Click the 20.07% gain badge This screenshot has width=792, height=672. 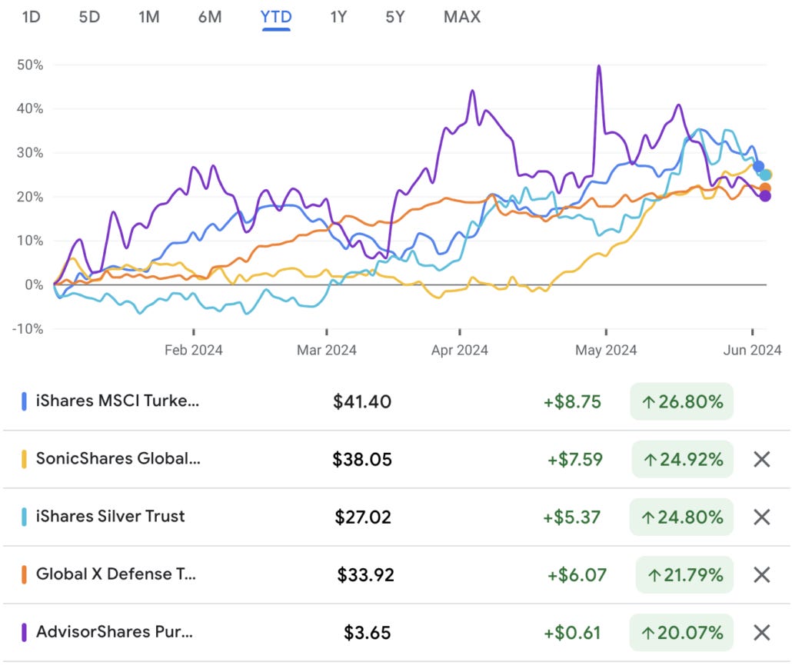(681, 633)
